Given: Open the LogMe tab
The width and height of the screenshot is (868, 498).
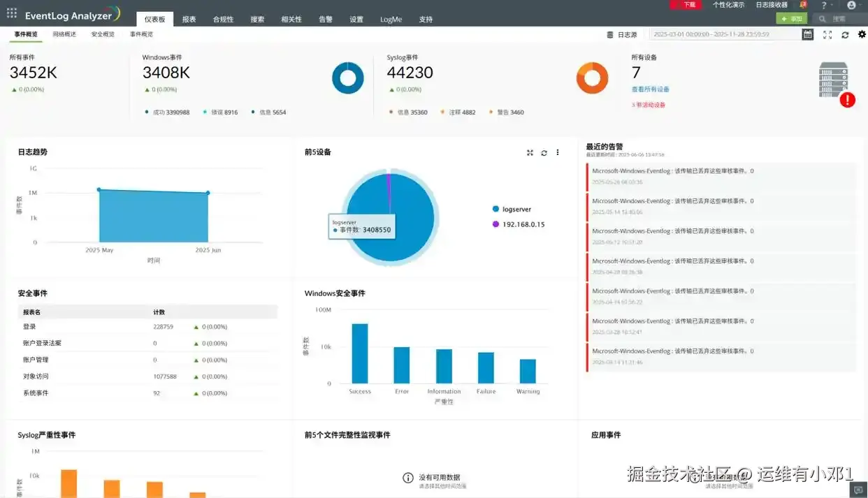Looking at the screenshot, I should (391, 20).
